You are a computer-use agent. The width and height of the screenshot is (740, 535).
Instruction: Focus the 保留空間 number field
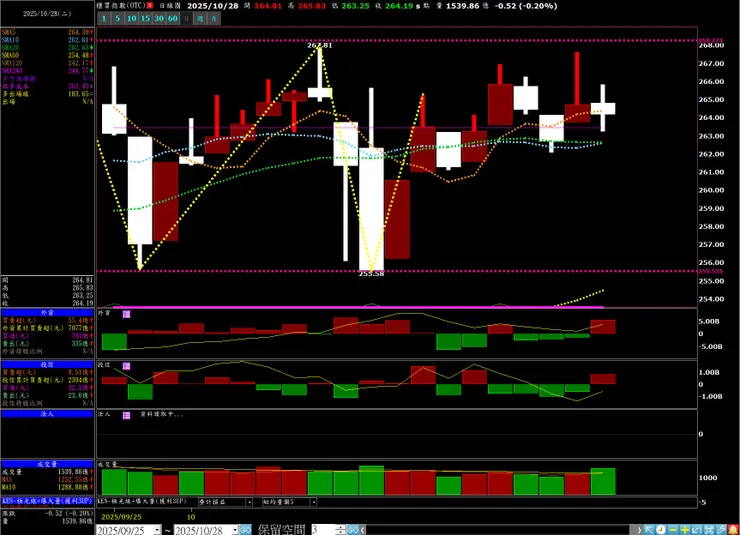pyautogui.click(x=323, y=530)
